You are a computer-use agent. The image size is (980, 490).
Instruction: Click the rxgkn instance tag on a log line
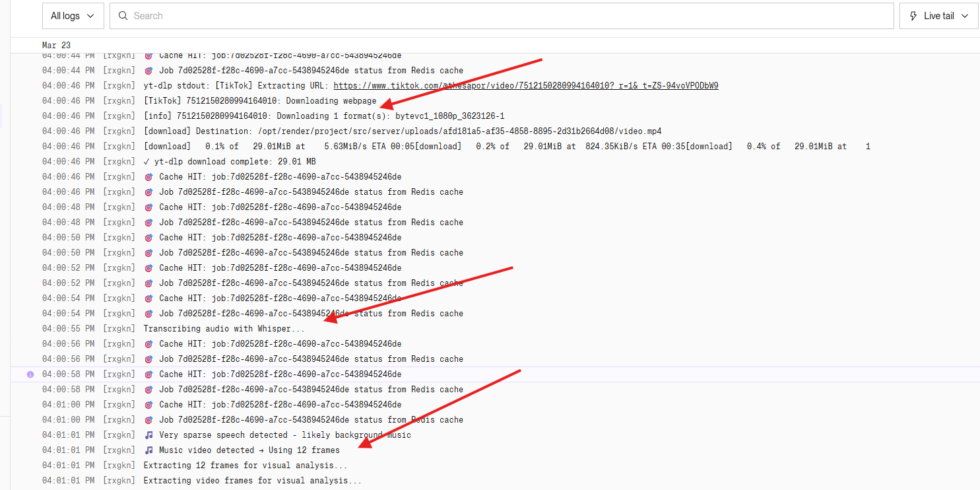[119, 70]
